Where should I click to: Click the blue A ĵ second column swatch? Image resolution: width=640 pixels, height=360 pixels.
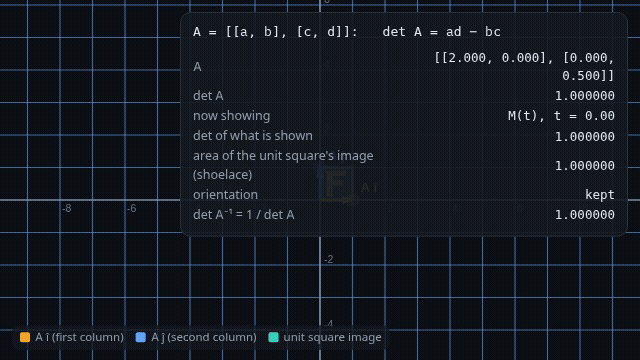pos(141,337)
